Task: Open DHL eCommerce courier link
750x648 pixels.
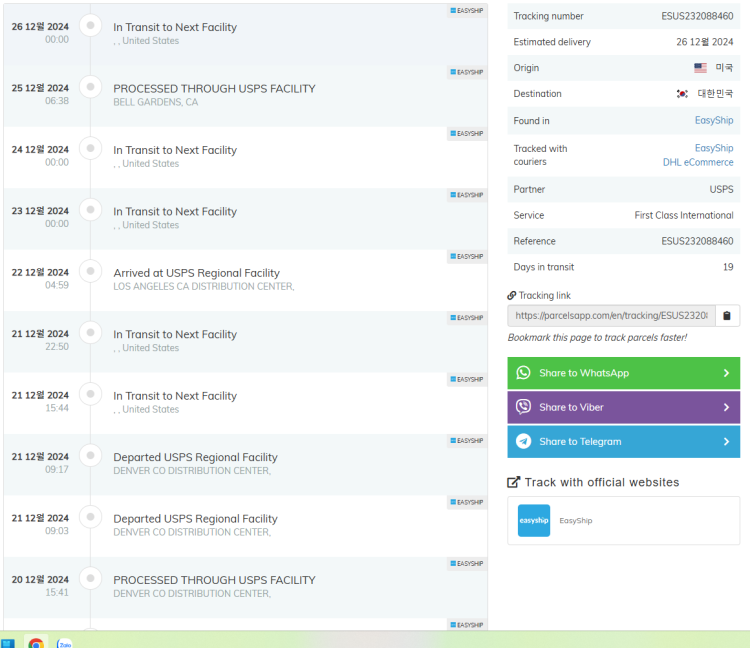Action: coord(698,162)
